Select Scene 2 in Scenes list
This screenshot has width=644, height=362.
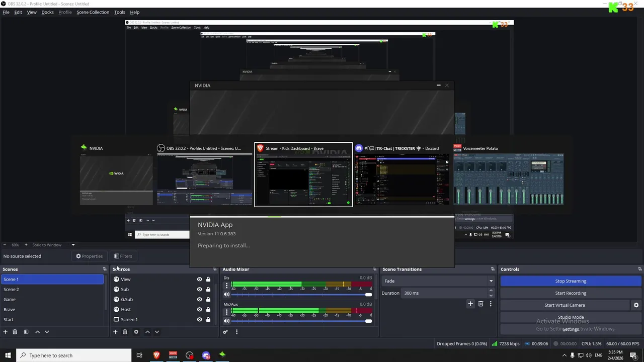coord(53,290)
